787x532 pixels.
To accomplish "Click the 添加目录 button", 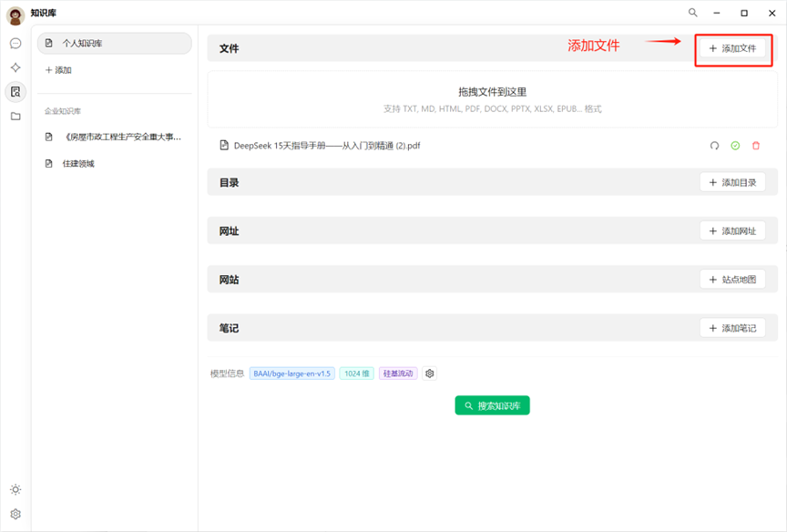I will pyautogui.click(x=732, y=182).
